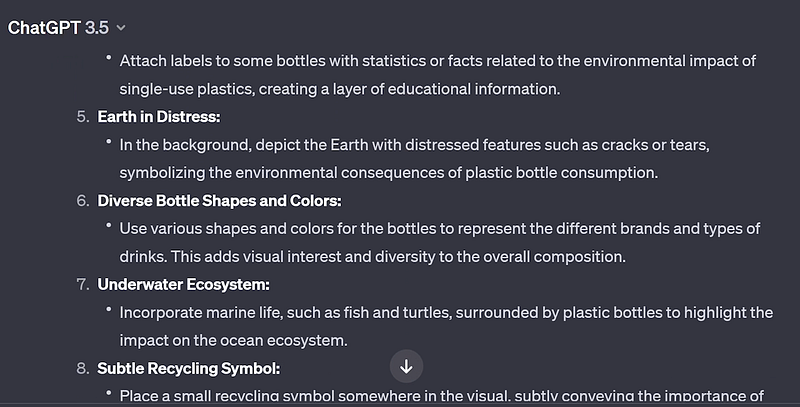
Task: Click the list number 5.
Action: (x=83, y=117)
